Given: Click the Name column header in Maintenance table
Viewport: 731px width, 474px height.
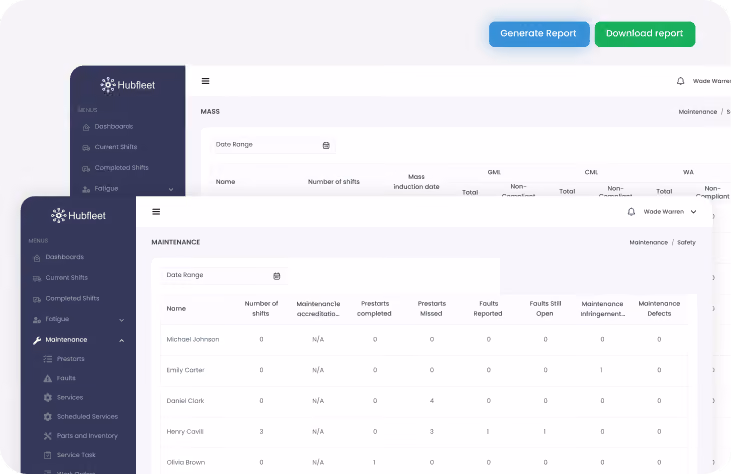Looking at the screenshot, I should coord(176,309).
